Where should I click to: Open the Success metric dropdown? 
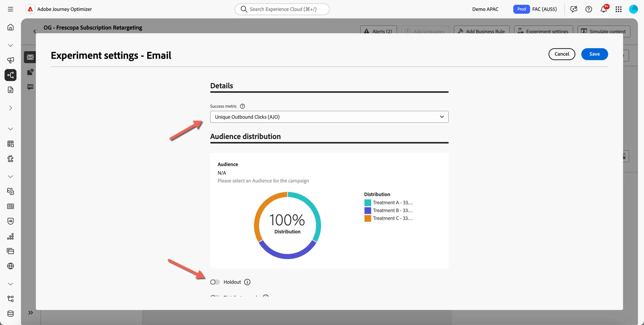[329, 117]
